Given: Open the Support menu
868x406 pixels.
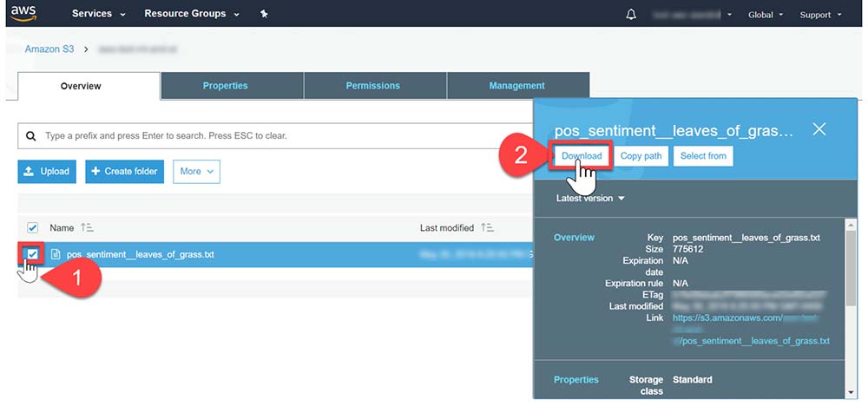Looking at the screenshot, I should pyautogui.click(x=820, y=15).
